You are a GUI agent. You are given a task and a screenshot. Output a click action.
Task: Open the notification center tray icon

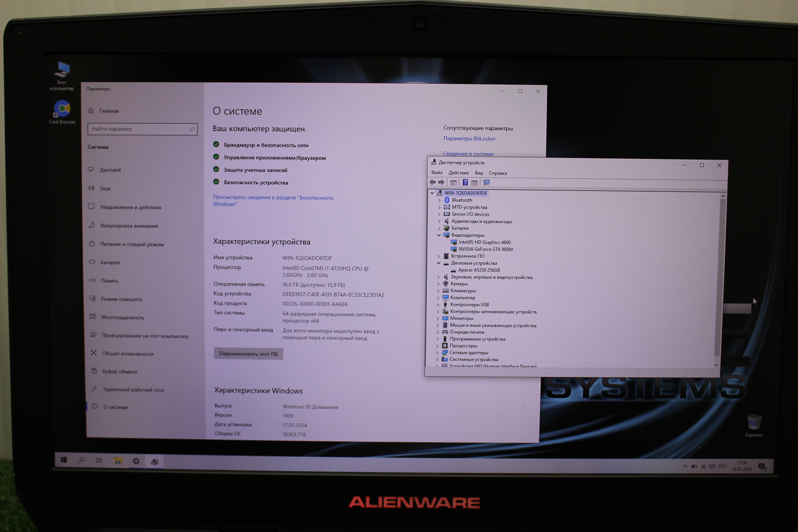(762, 467)
